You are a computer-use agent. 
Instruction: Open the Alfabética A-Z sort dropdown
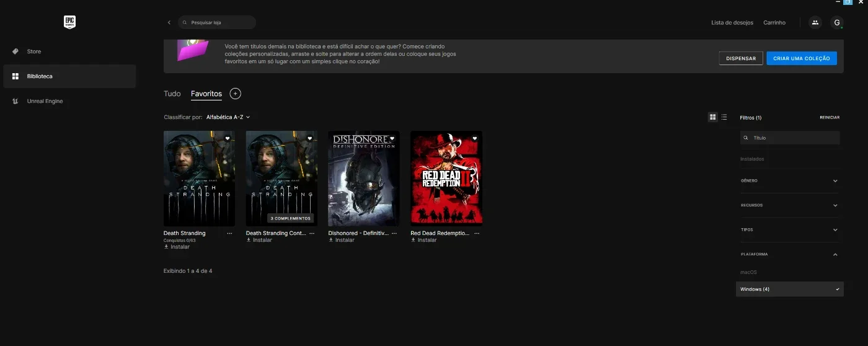(x=228, y=117)
